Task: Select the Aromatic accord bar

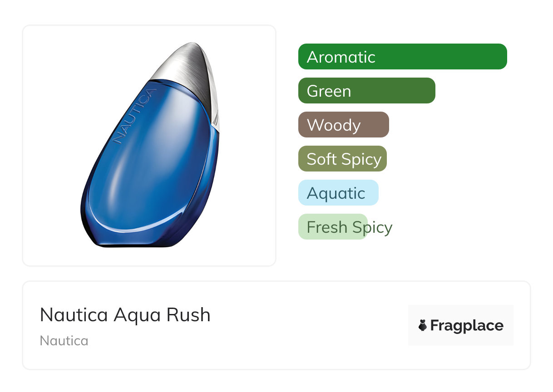Action: [402, 57]
